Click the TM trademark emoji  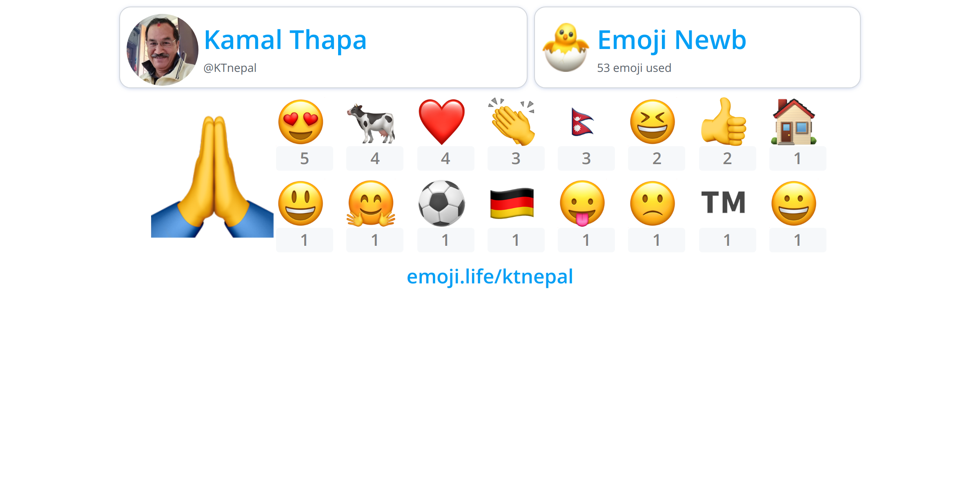(724, 202)
